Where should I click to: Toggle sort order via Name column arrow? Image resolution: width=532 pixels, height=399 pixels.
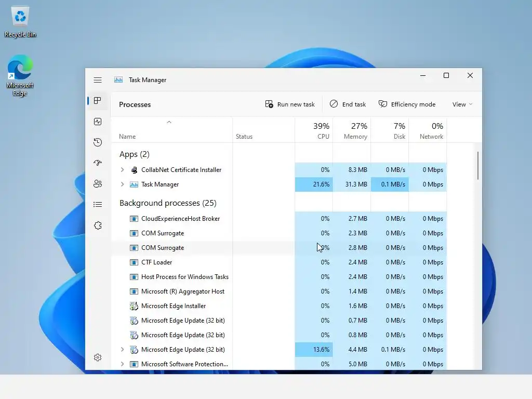(169, 122)
